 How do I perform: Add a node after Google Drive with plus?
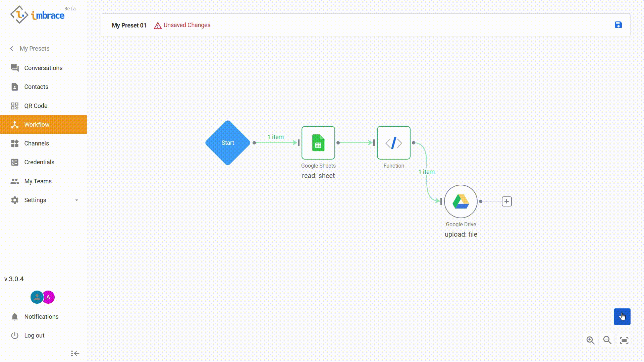507,201
